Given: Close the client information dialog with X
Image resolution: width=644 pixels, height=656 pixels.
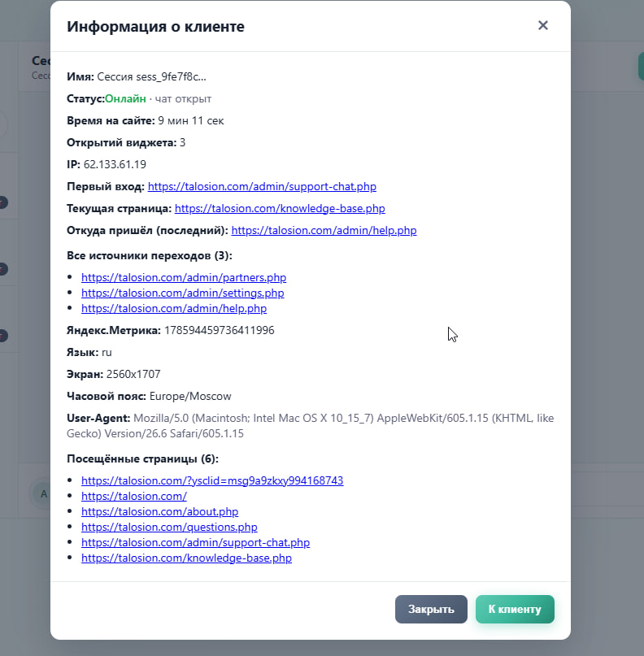Looking at the screenshot, I should pyautogui.click(x=542, y=25).
